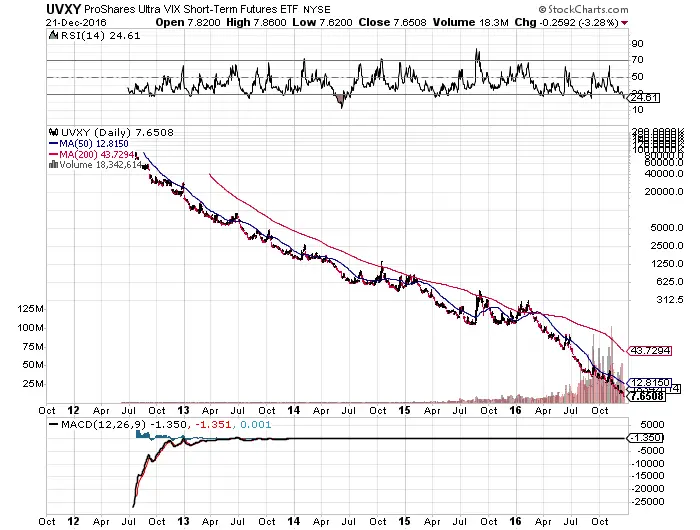700x530 pixels.
Task: Click year 14 on price chart date axis
Action: 293,410
